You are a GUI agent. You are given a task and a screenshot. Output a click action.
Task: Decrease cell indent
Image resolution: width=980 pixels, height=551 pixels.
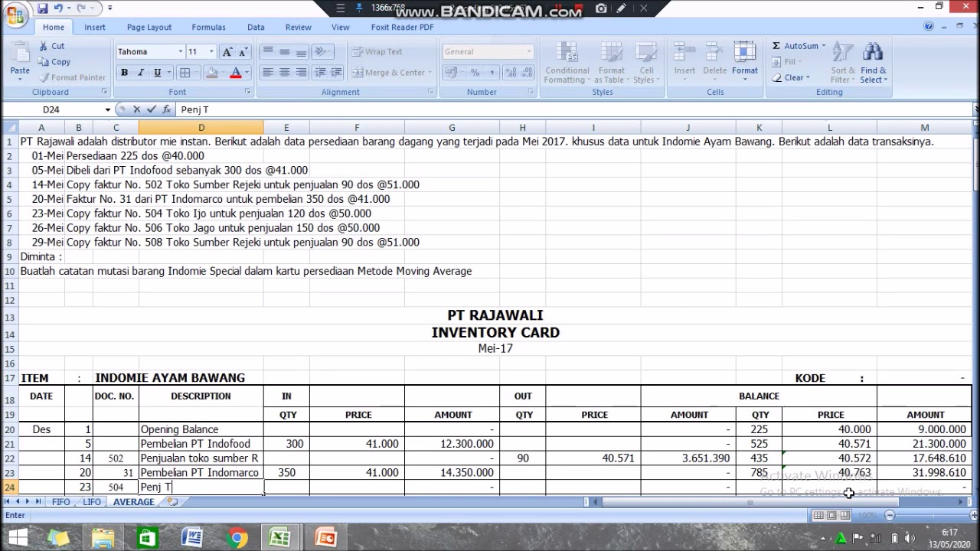click(320, 73)
